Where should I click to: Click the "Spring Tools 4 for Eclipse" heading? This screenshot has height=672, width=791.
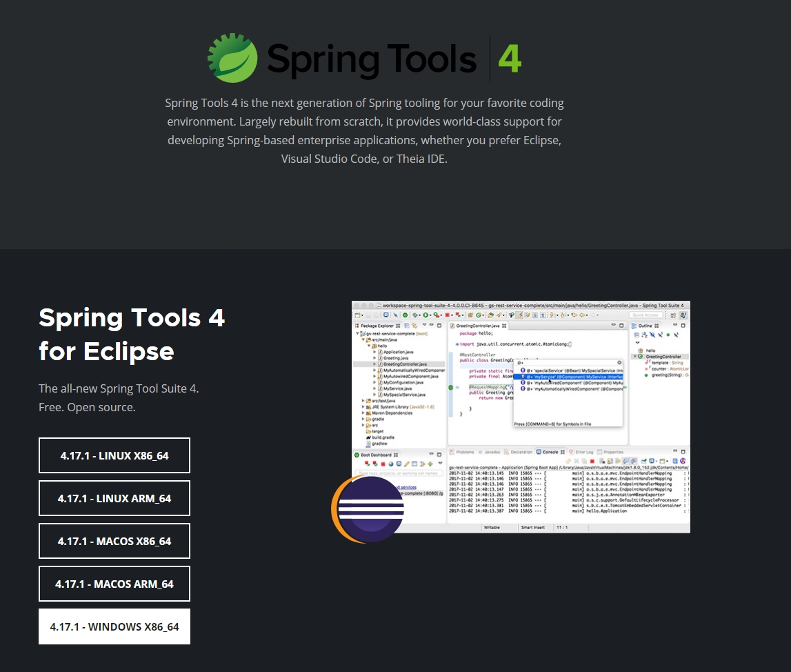(132, 335)
